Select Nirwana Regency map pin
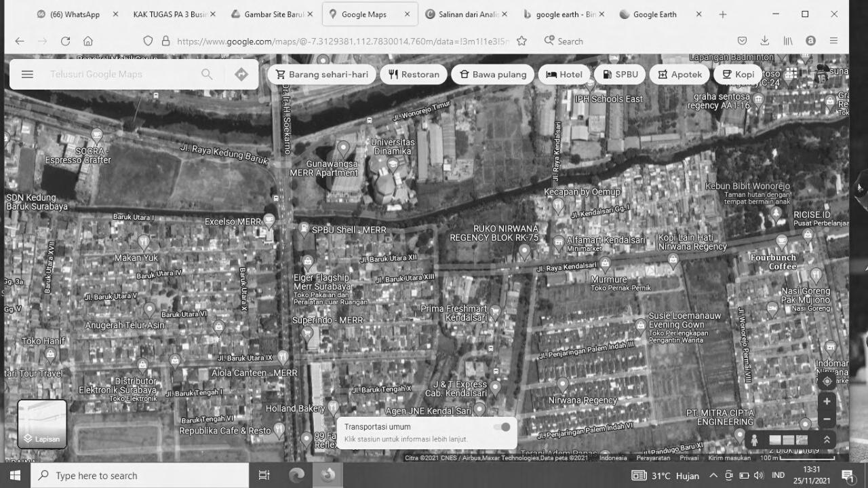The height and width of the screenshot is (488, 868). [562, 385]
